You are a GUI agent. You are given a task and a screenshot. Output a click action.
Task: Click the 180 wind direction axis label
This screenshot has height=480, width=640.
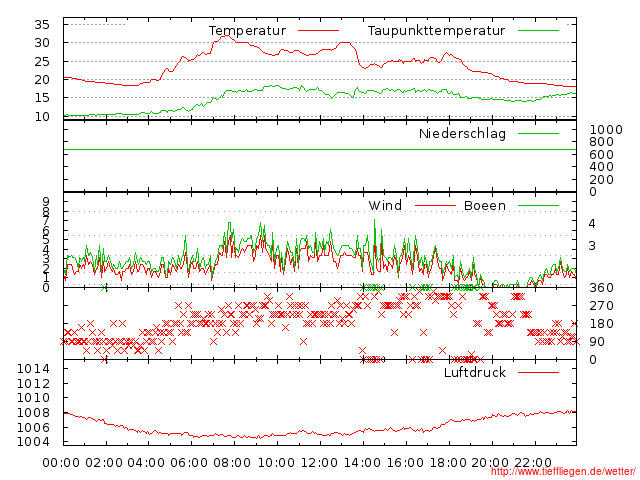point(602,324)
